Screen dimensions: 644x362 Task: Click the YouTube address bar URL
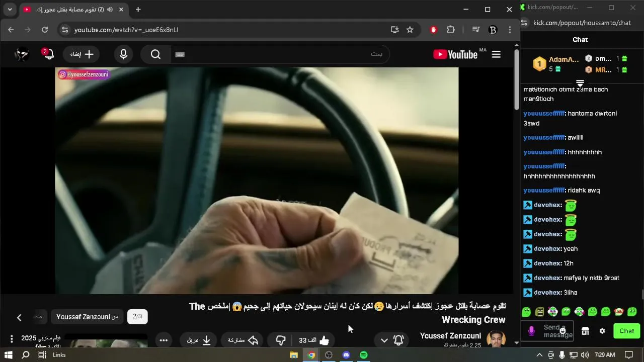(x=126, y=30)
